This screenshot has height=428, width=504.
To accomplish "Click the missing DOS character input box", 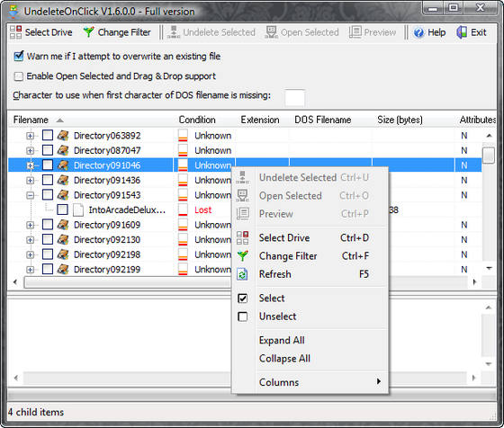I will click(x=294, y=98).
